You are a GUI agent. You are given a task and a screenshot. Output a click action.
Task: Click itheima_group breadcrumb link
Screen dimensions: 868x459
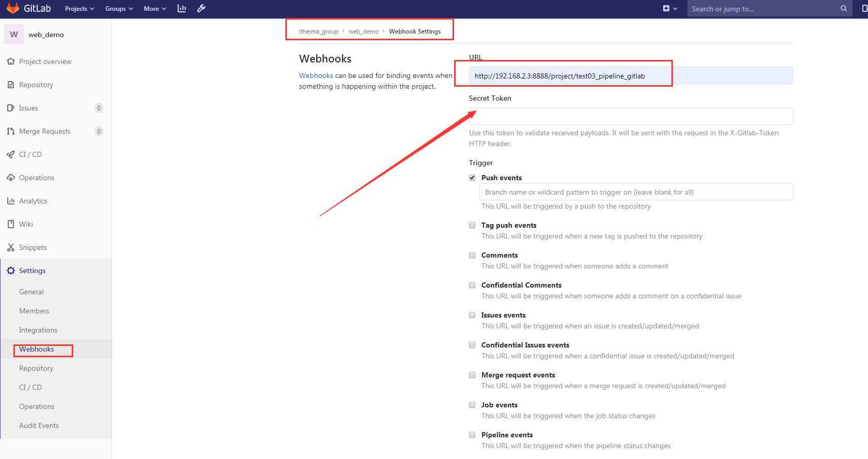tap(319, 31)
